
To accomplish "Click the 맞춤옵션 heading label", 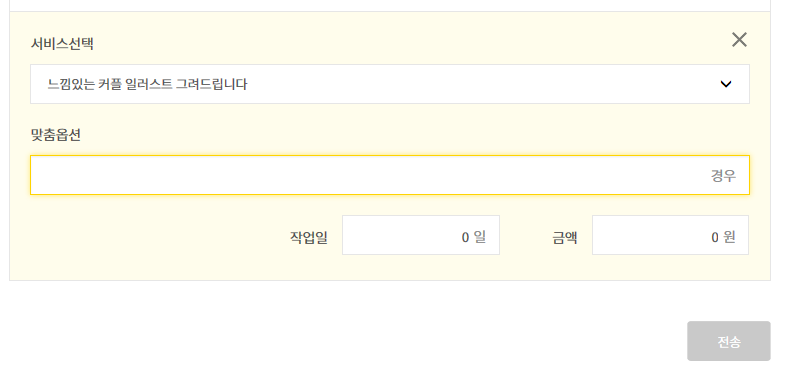I will tap(56, 135).
